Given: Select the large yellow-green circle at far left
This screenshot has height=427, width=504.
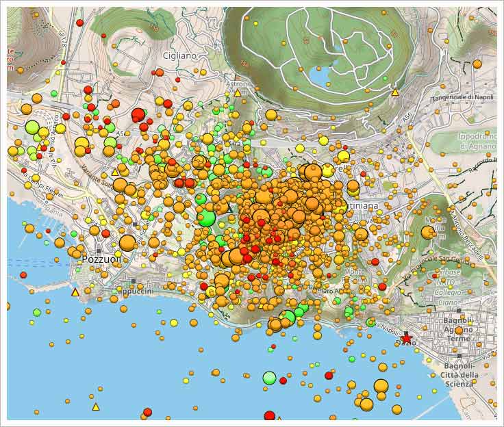Looking at the screenshot, I should (32, 127).
